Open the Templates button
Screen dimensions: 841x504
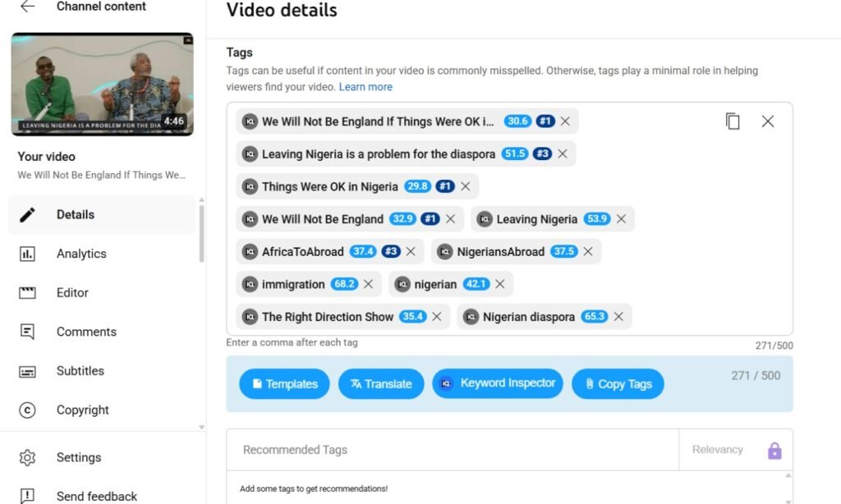pos(284,384)
